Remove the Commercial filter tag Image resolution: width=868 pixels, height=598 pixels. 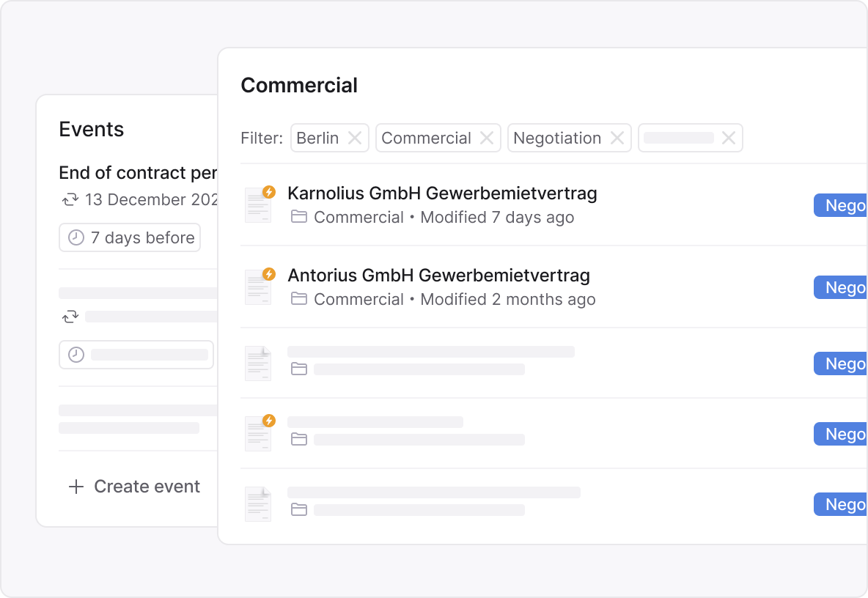point(487,137)
